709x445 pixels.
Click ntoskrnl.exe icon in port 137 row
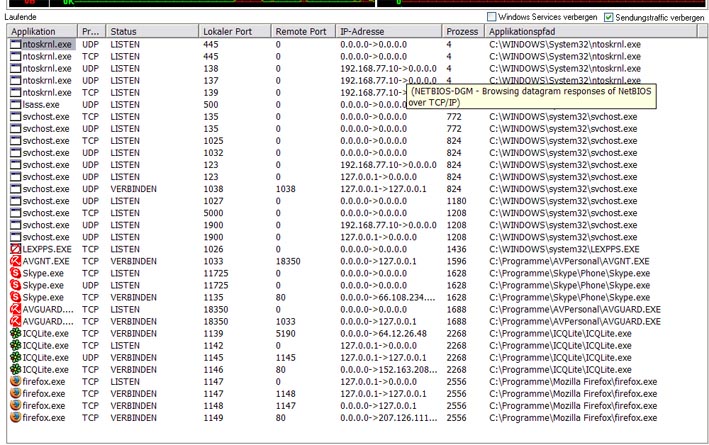[15, 80]
